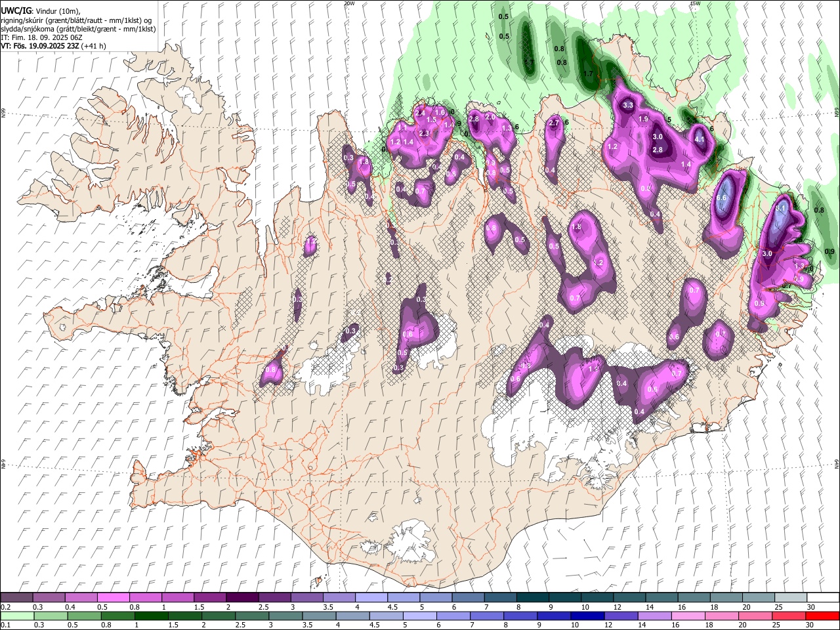Click the 4.1 snowfall value on the map
Viewport: 840px width, 630px height.
[700, 139]
